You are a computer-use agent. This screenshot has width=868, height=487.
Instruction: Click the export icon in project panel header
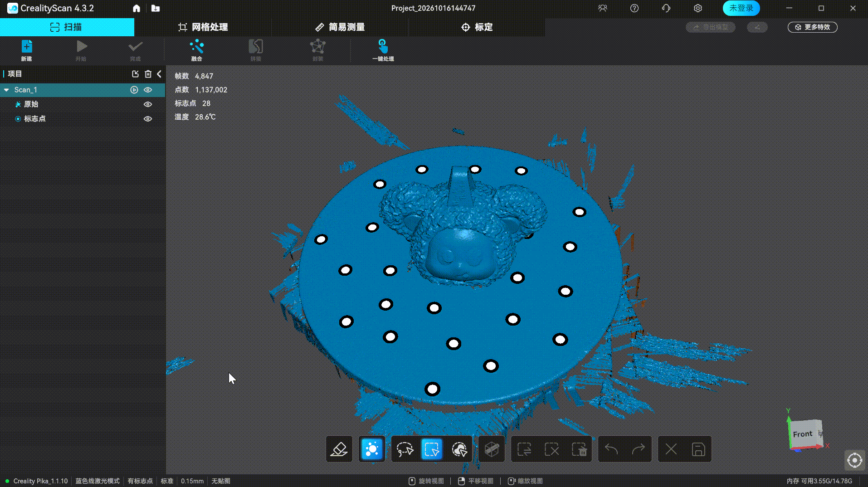135,74
